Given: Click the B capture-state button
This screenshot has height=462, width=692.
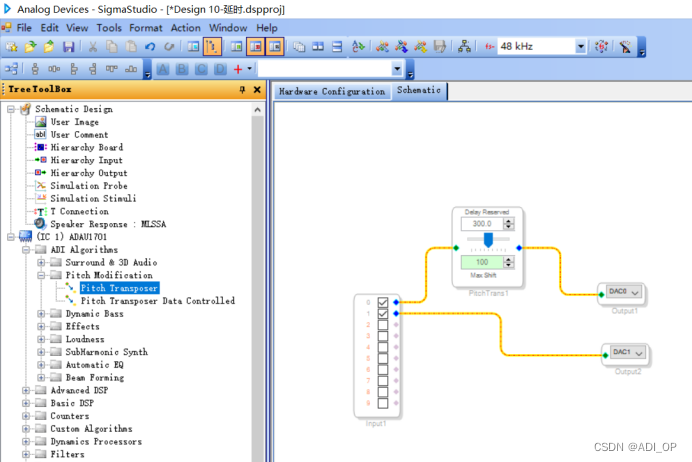Looking at the screenshot, I should click(182, 69).
